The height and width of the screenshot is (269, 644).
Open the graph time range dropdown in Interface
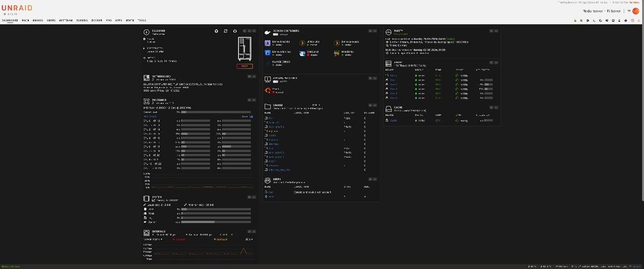pyautogui.click(x=248, y=239)
